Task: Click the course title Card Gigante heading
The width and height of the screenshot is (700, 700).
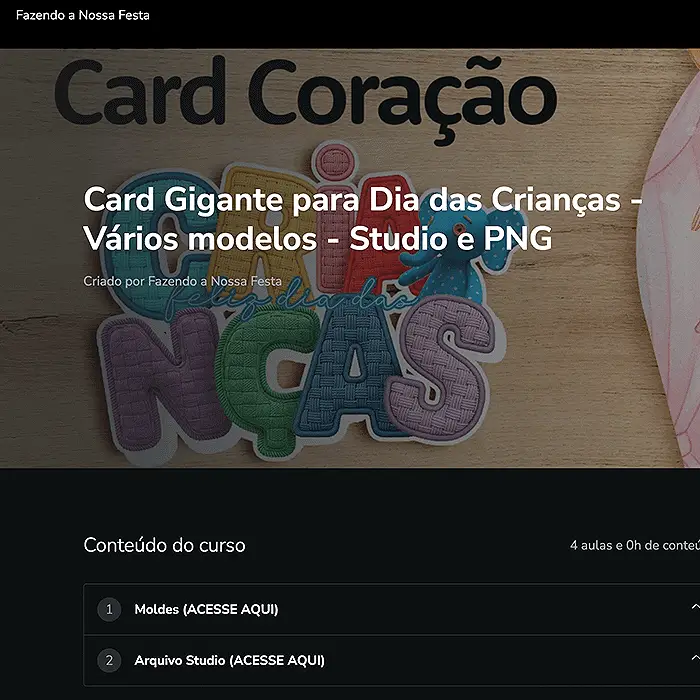Action: pyautogui.click(x=362, y=219)
